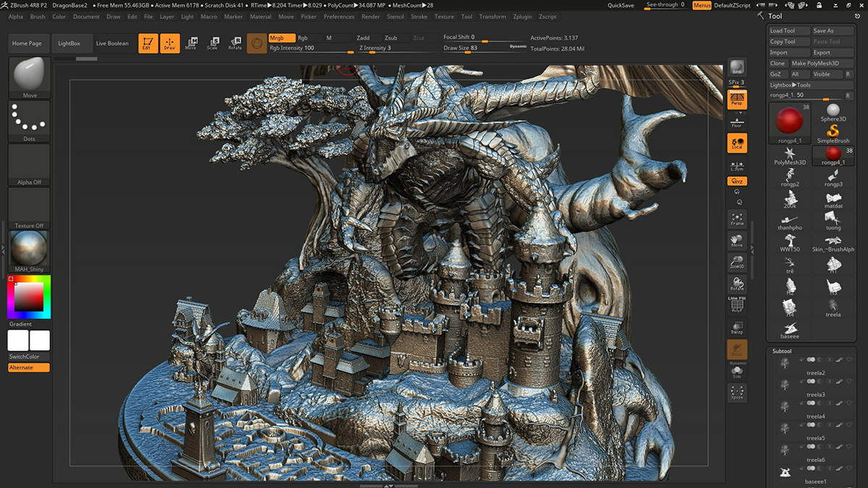
Task: Pick the PolyMesh3D star tool
Action: [x=790, y=156]
